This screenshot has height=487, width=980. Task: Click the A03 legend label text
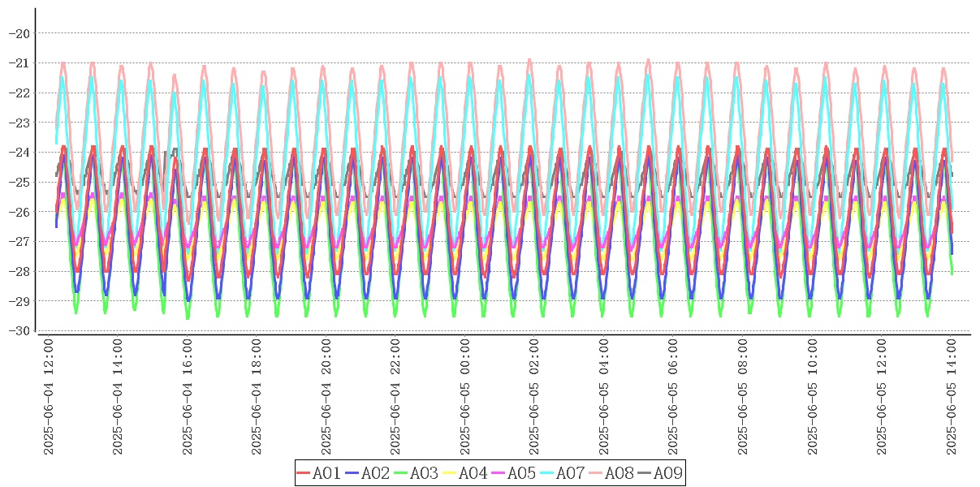click(424, 473)
